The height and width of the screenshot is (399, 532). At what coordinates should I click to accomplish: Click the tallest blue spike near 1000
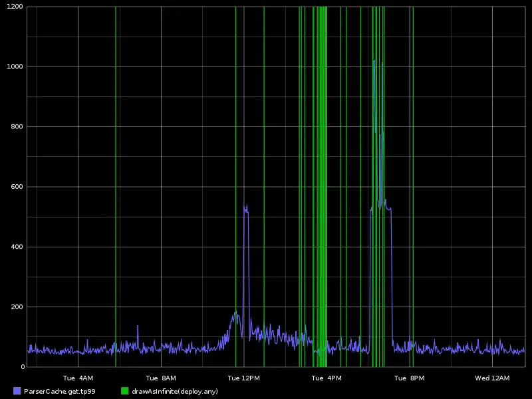tap(374, 62)
